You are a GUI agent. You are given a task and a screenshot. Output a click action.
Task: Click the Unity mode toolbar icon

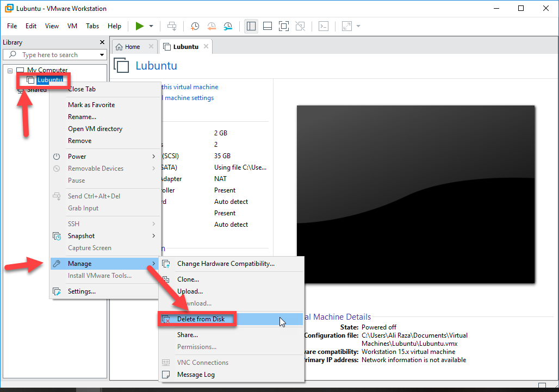click(x=300, y=26)
